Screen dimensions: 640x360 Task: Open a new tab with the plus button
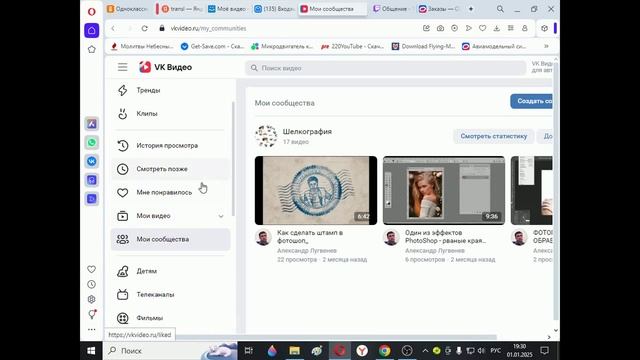tap(471, 9)
